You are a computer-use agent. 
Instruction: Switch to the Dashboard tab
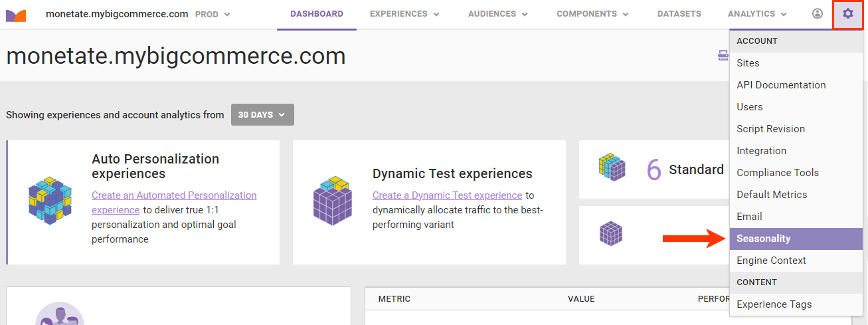pyautogui.click(x=317, y=14)
